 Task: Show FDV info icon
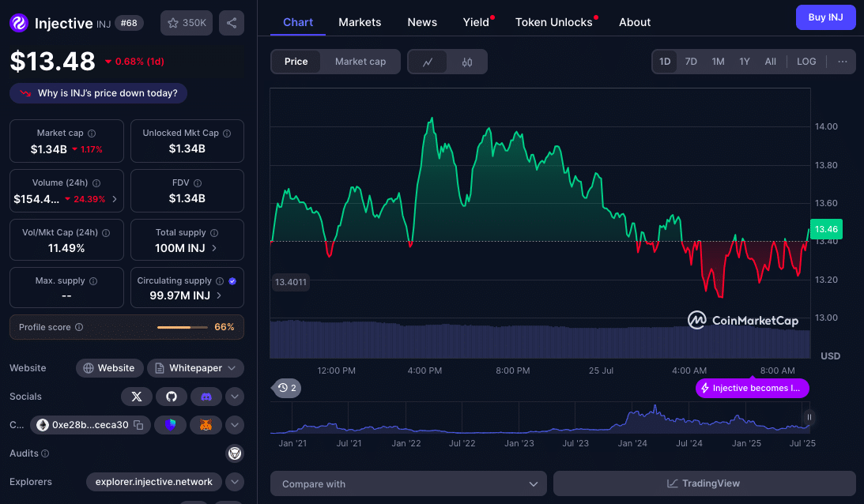coord(198,182)
